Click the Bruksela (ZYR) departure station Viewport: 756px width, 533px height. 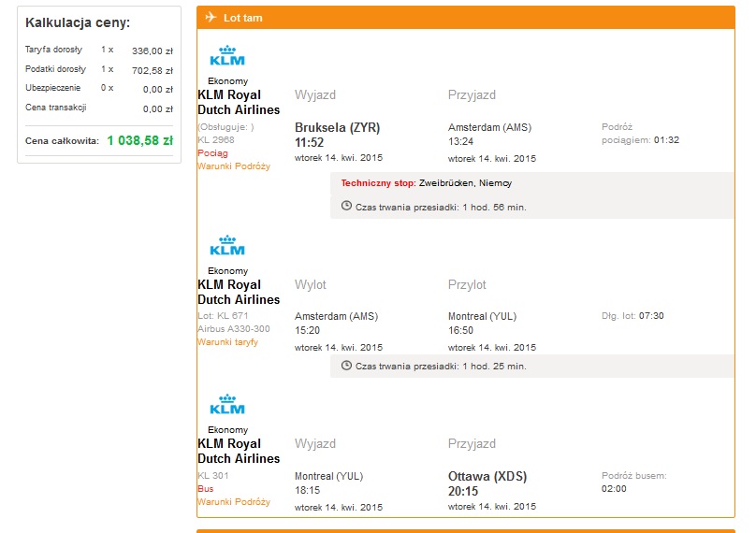point(338,128)
